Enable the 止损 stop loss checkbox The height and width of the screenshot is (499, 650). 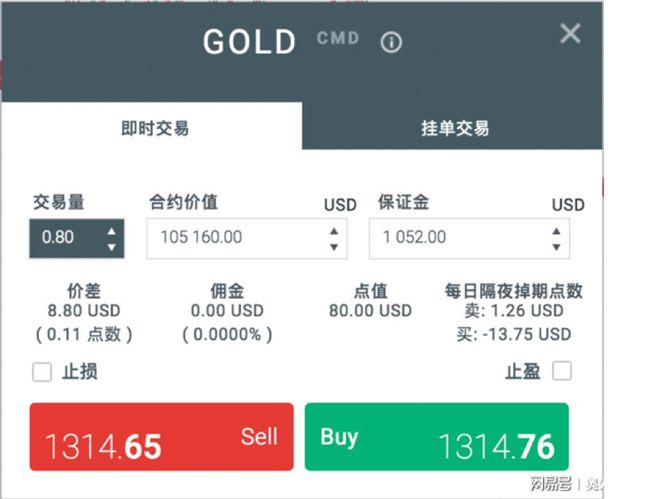pyautogui.click(x=42, y=372)
